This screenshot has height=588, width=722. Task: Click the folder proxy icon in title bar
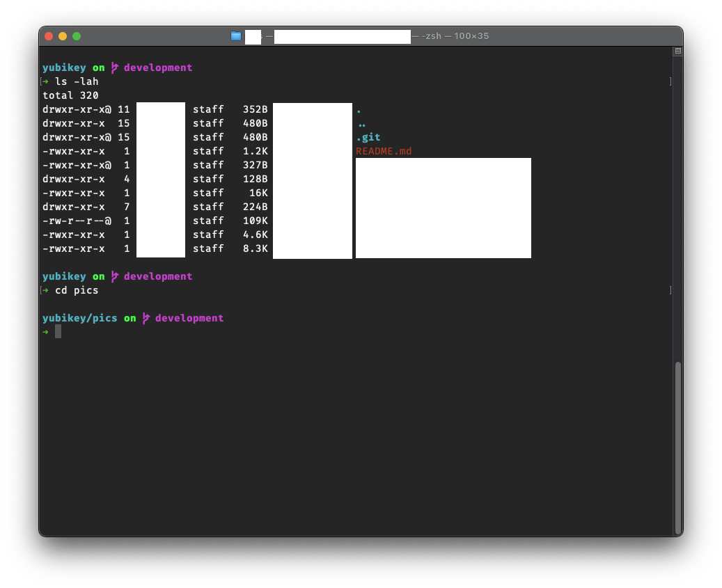pyautogui.click(x=236, y=36)
